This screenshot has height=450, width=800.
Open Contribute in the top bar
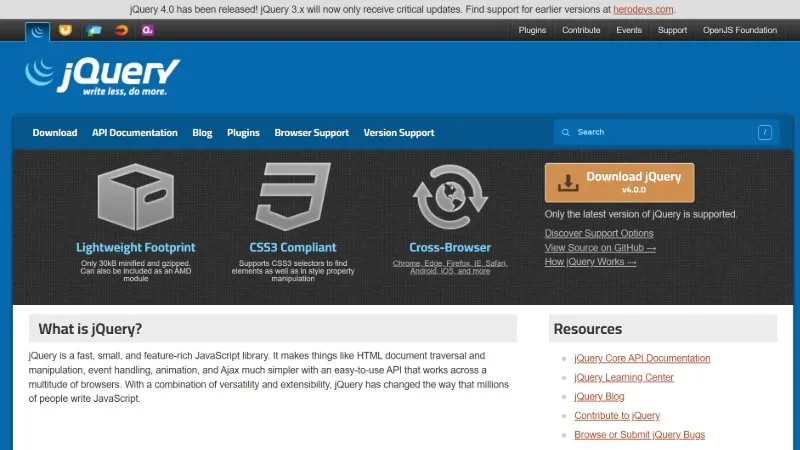[x=581, y=30]
